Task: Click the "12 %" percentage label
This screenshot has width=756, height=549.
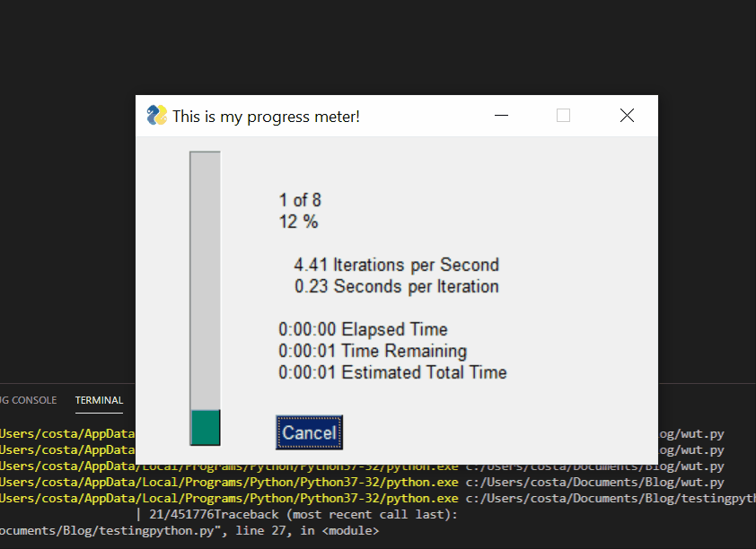Action: [x=298, y=222]
